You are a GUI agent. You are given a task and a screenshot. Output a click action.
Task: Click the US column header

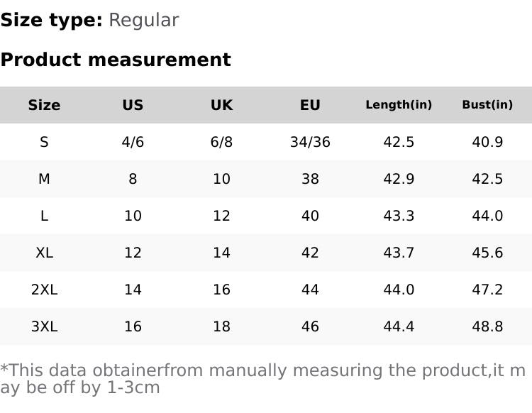coord(133,105)
